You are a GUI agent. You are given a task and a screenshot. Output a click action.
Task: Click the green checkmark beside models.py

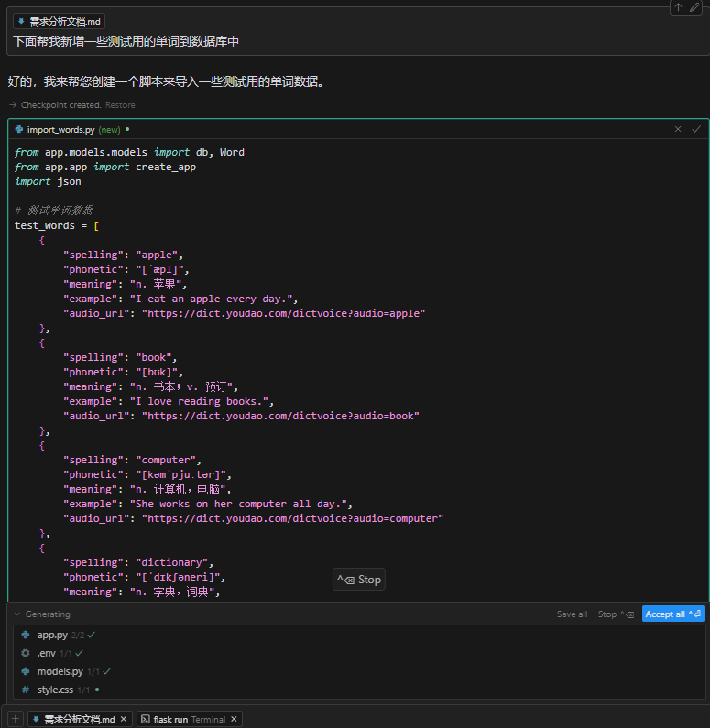(x=107, y=671)
